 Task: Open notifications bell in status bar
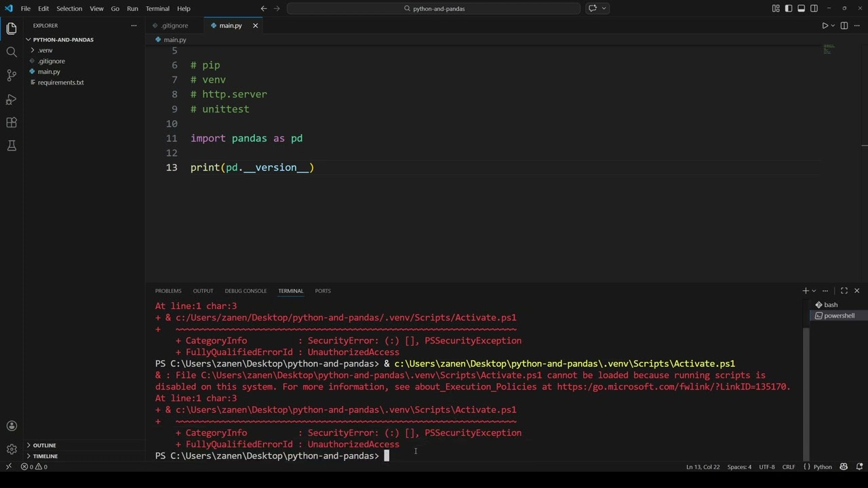click(859, 466)
